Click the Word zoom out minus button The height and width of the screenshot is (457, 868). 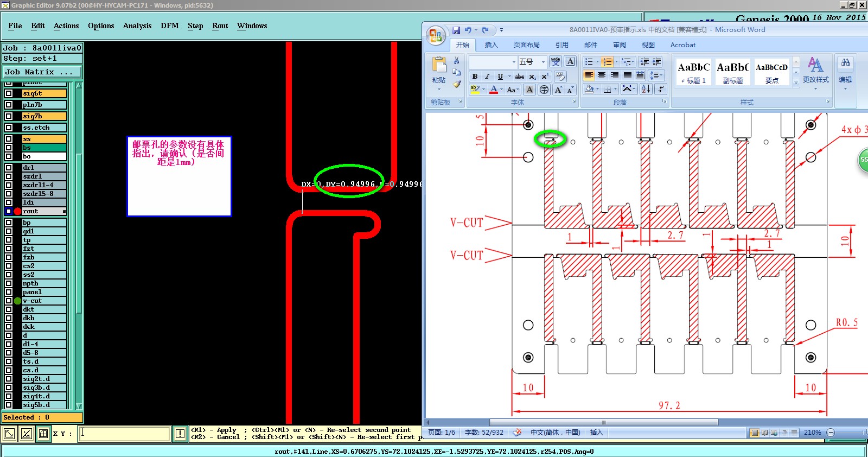[x=831, y=433]
